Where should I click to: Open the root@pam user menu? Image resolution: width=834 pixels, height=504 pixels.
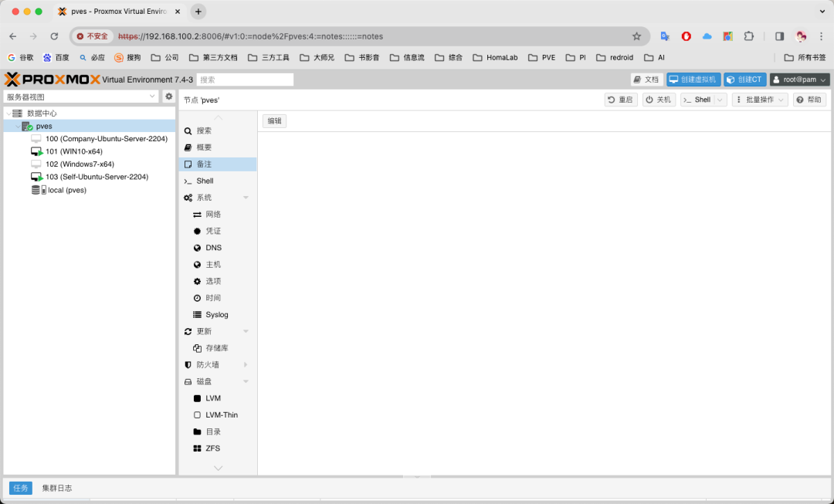[799, 79]
